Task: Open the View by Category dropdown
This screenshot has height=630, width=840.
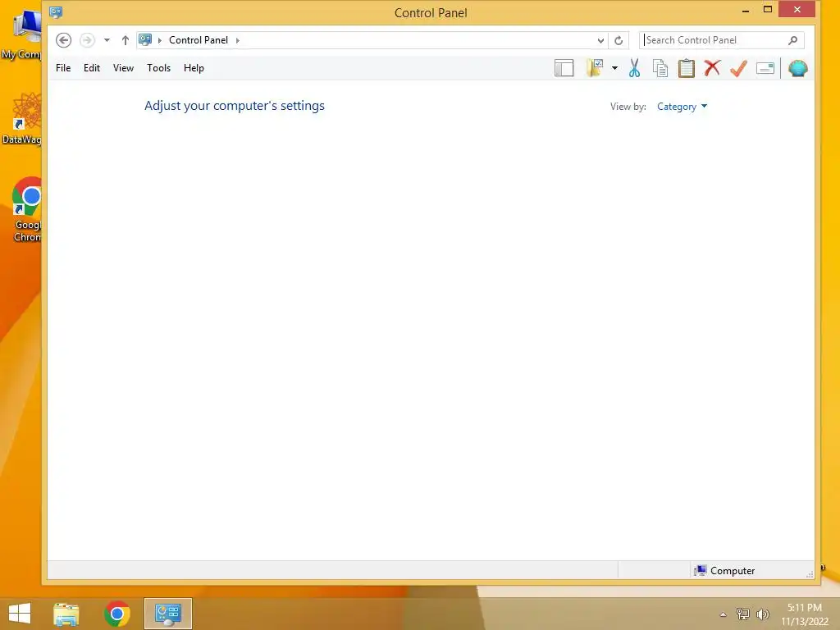Action: [x=682, y=107]
